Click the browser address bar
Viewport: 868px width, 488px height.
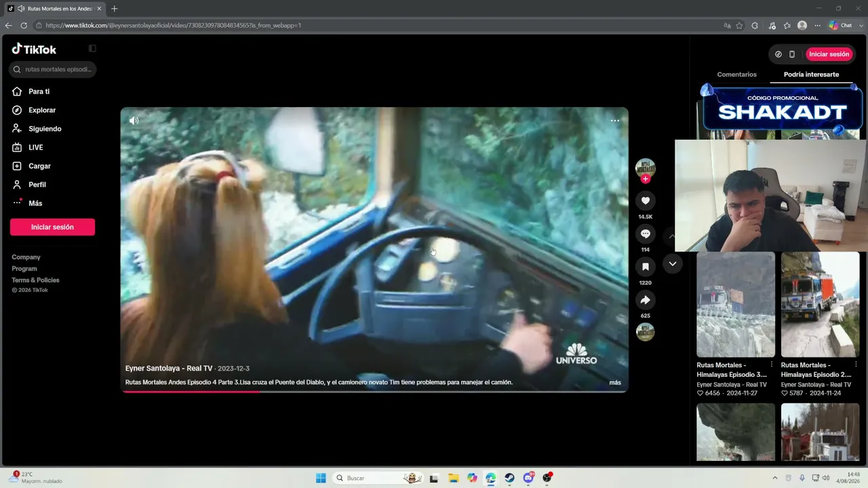click(x=376, y=26)
